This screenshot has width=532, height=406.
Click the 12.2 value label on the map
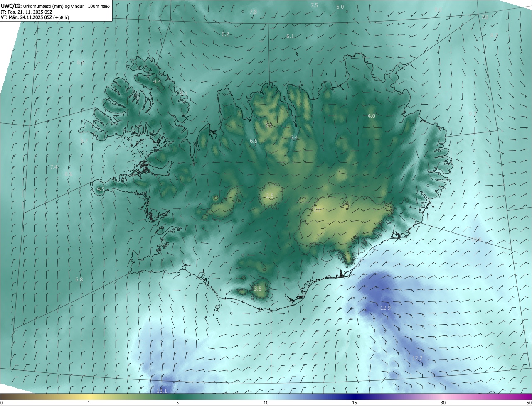pos(417,358)
